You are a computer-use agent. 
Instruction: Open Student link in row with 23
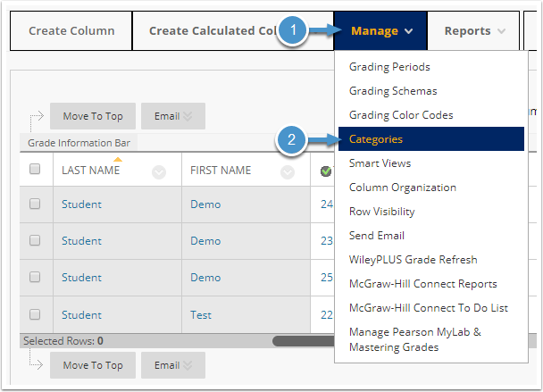[x=82, y=241]
